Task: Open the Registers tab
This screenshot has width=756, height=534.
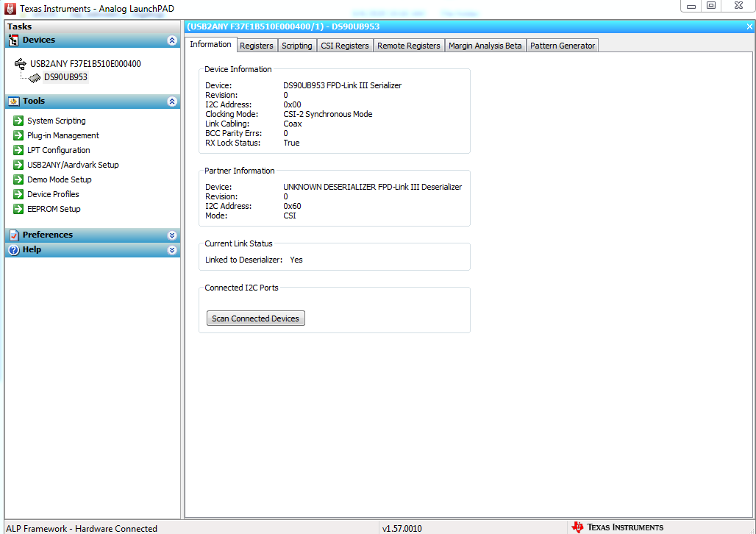Action: coord(257,46)
